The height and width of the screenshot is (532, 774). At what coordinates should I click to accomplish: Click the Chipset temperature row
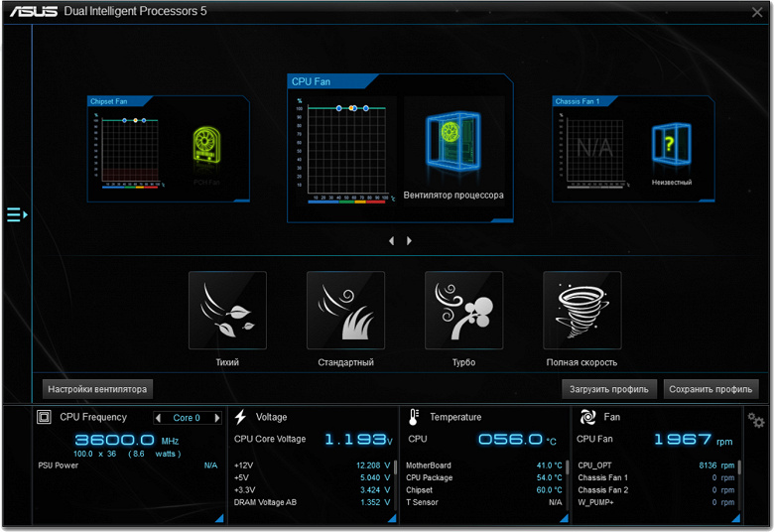coord(484,490)
